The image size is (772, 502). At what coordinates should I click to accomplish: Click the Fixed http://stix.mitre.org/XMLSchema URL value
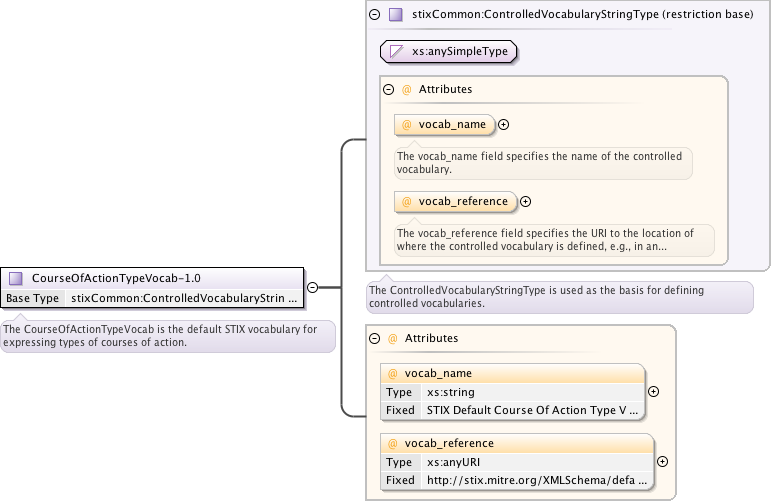tap(537, 481)
